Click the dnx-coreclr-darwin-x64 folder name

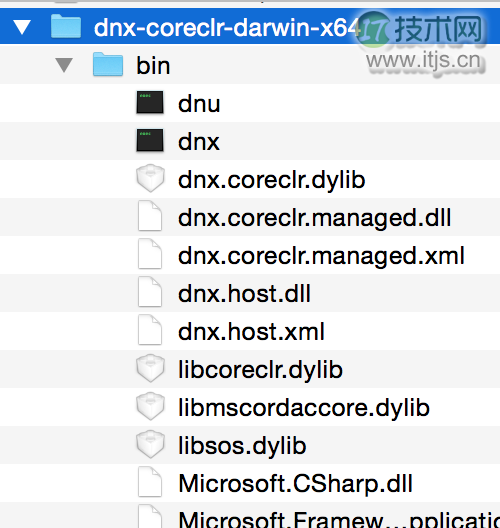[226, 28]
